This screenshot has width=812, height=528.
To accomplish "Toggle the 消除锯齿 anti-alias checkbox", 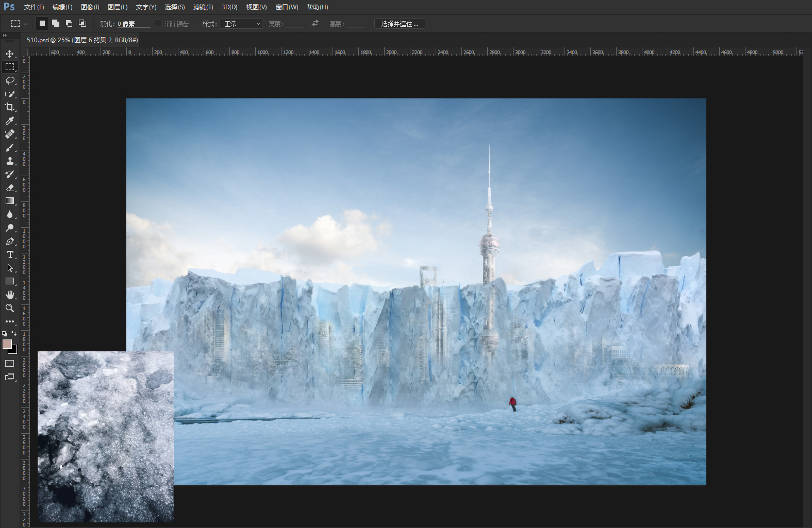I will tap(158, 23).
